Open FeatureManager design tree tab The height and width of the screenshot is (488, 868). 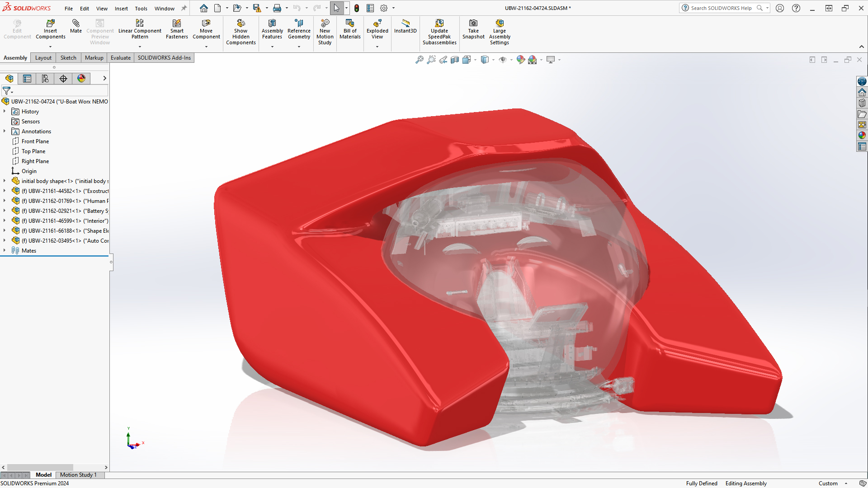tap(9, 79)
